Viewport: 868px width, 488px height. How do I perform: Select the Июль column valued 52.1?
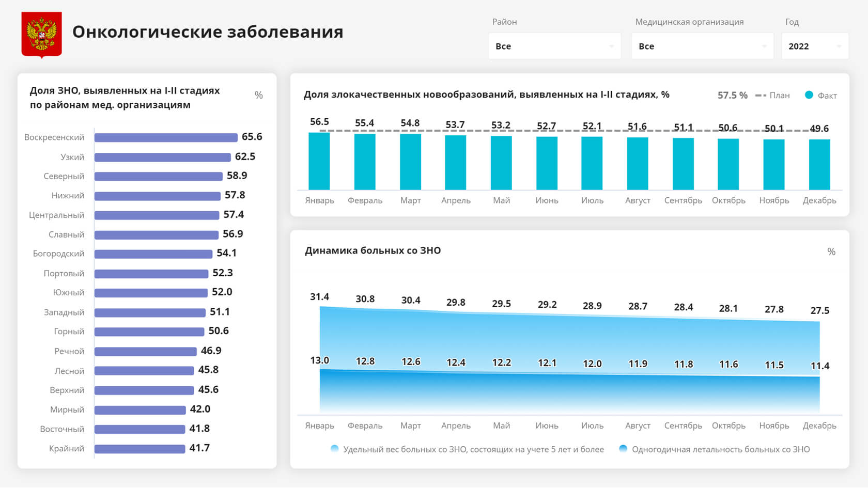coord(592,163)
